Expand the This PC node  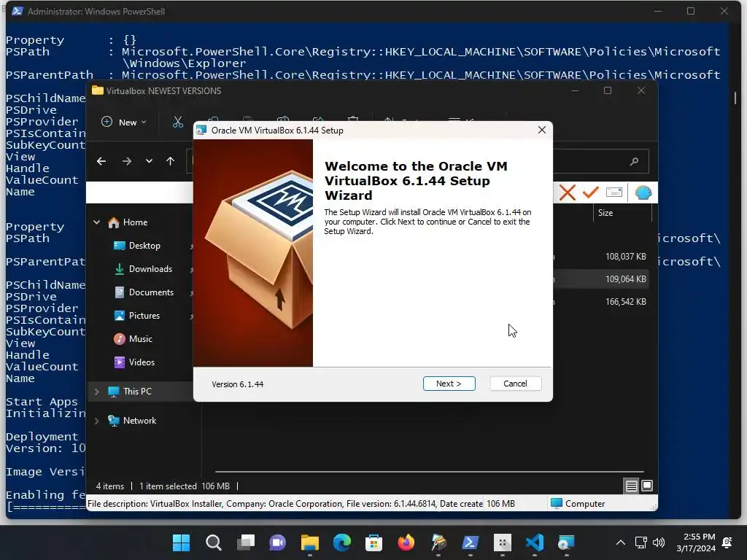[97, 392]
